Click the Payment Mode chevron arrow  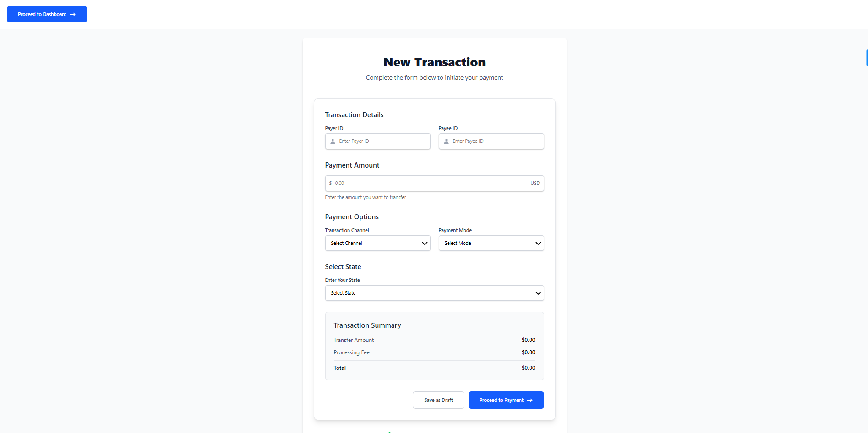coord(538,244)
